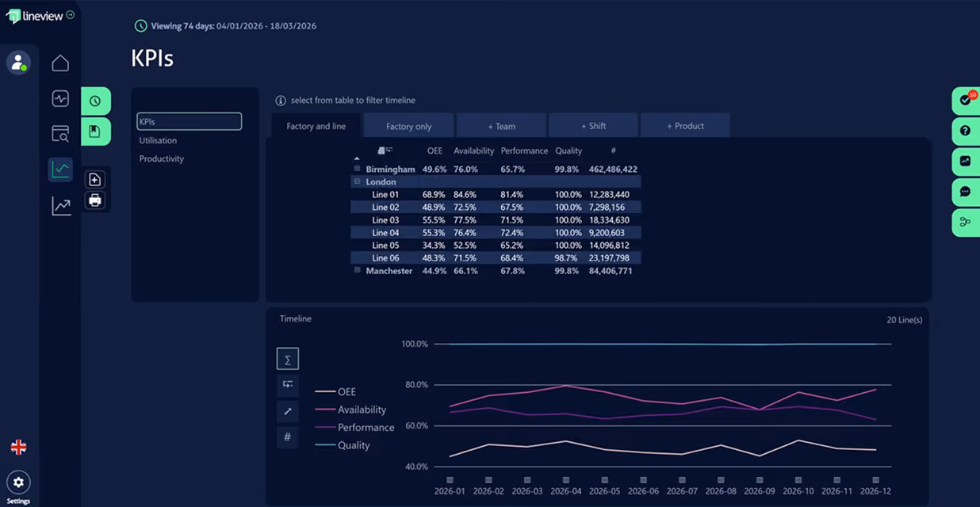The height and width of the screenshot is (507, 980).
Task: Click the 2026-12 marker on timeline
Action: 875,480
